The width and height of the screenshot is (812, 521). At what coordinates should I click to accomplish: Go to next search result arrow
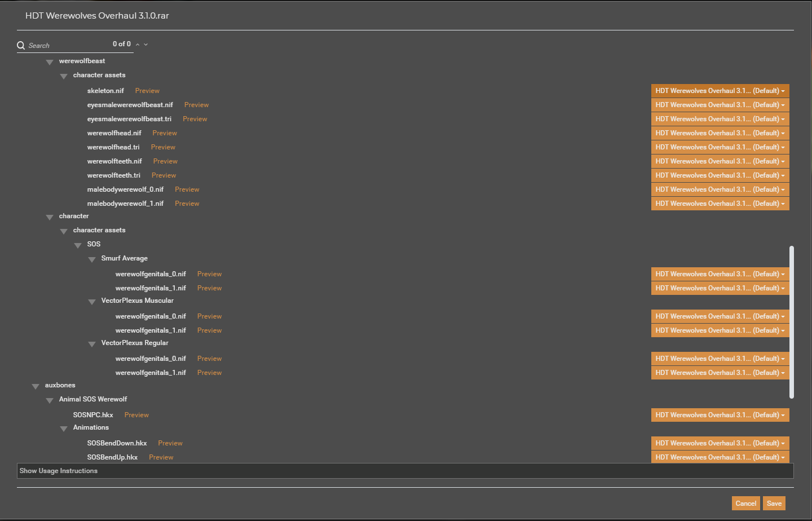146,45
